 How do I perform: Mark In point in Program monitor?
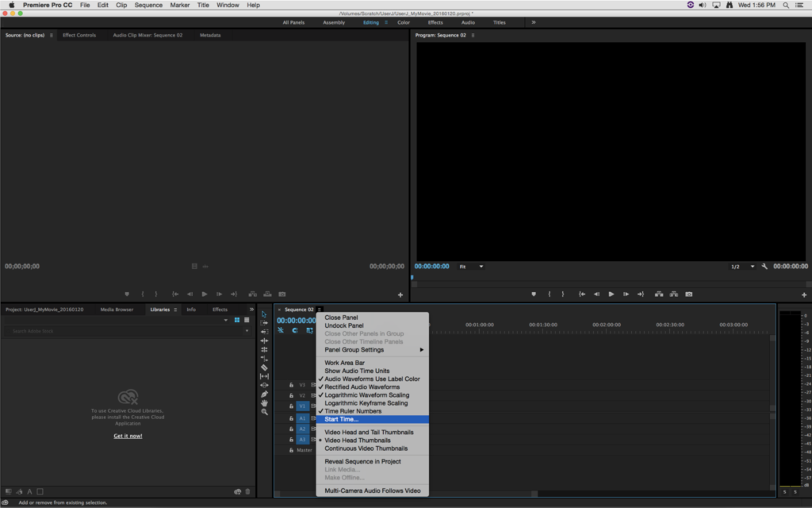point(550,294)
